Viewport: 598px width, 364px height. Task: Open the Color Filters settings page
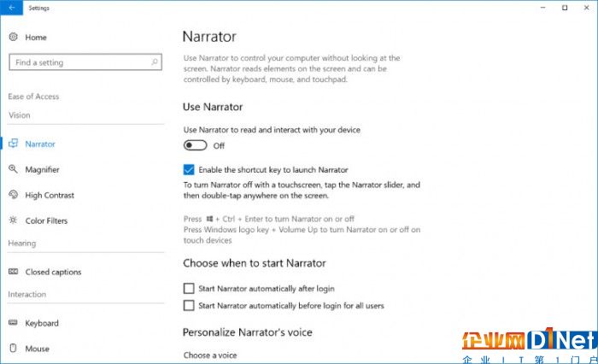pyautogui.click(x=46, y=220)
